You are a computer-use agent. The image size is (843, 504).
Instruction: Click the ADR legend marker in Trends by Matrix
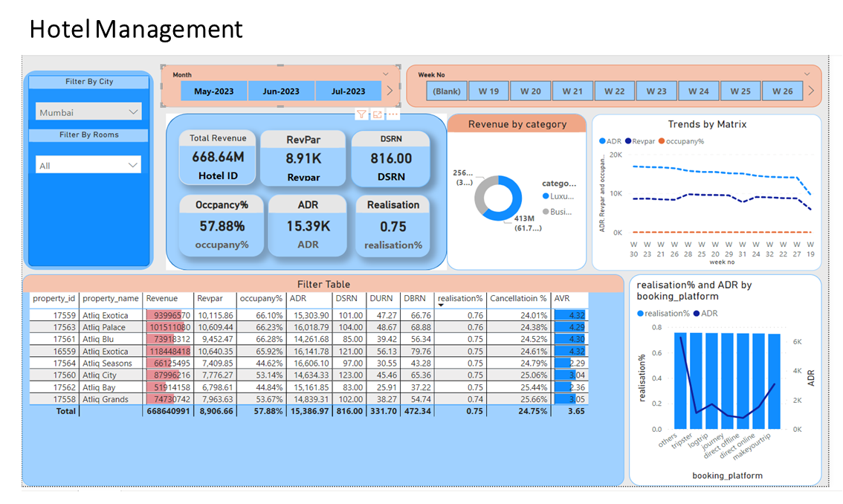tap(602, 140)
